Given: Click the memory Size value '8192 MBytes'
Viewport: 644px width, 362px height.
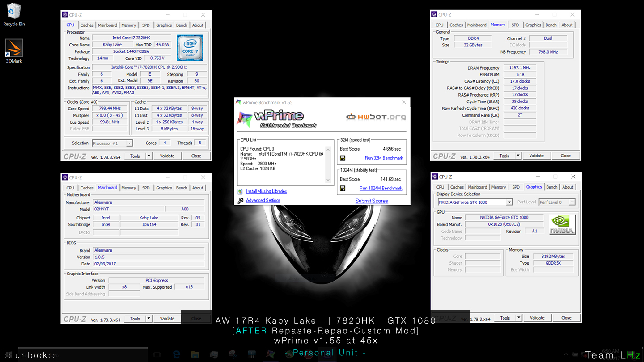Looking at the screenshot, I should tap(553, 257).
